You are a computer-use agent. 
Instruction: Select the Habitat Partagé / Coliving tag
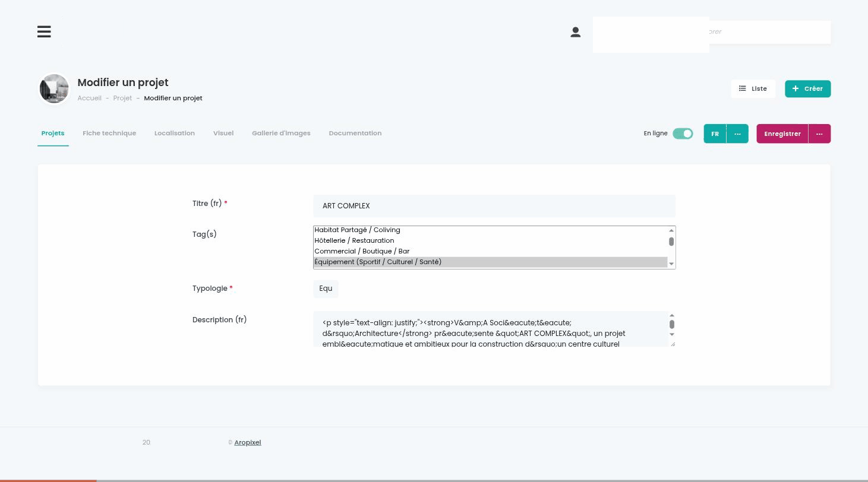click(x=491, y=230)
